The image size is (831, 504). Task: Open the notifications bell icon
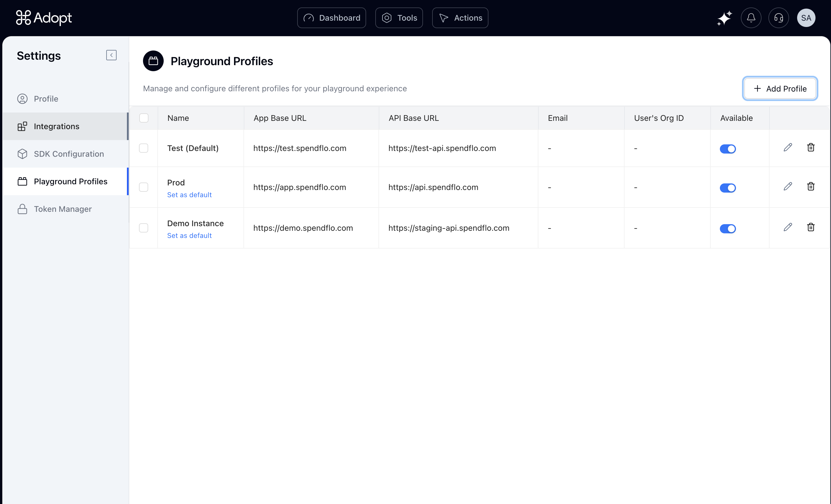pyautogui.click(x=751, y=18)
